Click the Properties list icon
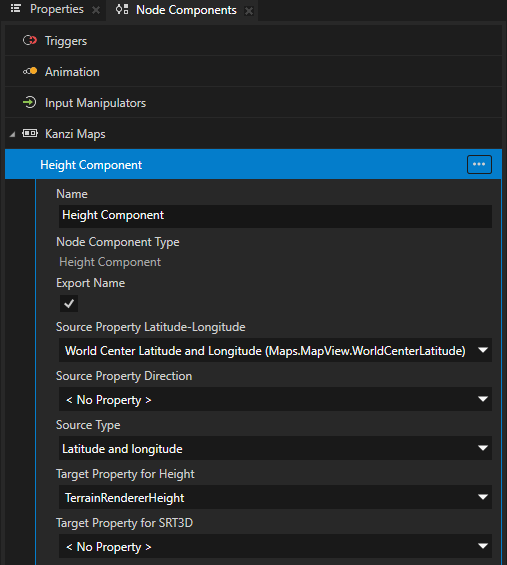This screenshot has width=507, height=565. (x=15, y=9)
